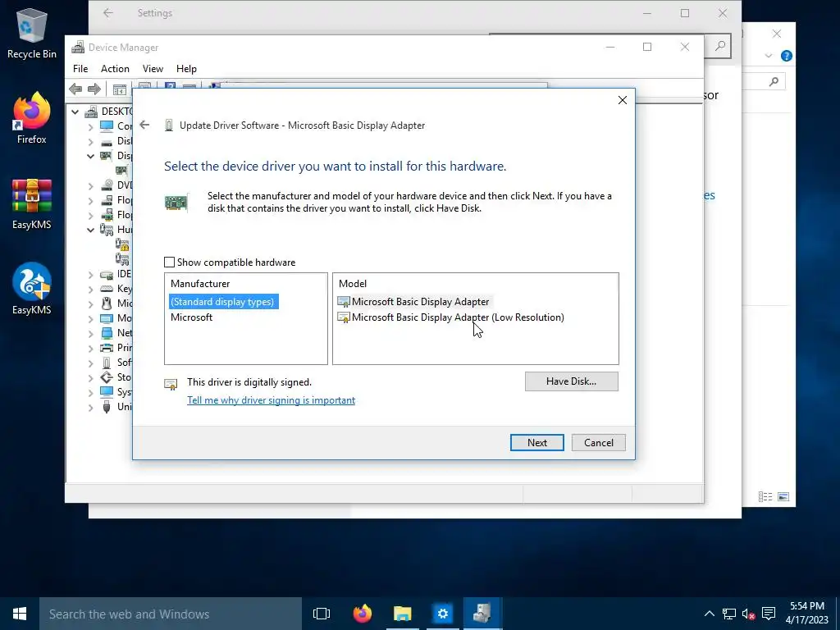The height and width of the screenshot is (630, 840).
Task: Click the Software devices category icon
Action: (x=107, y=363)
